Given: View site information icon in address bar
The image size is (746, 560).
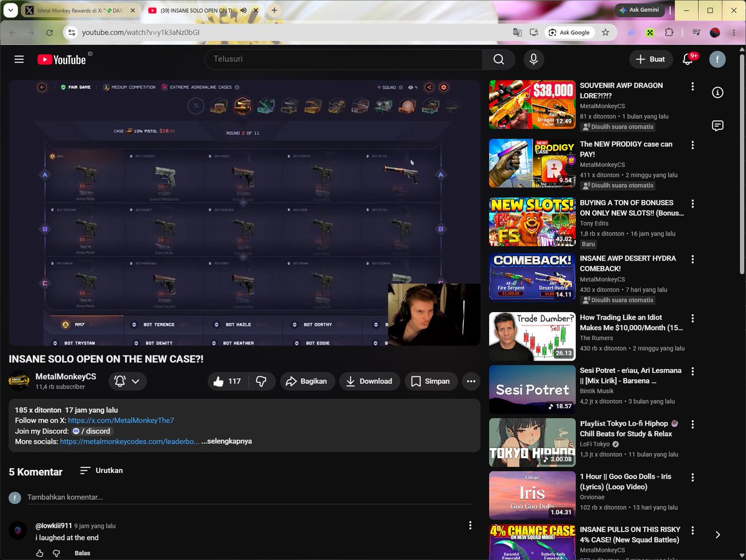Looking at the screenshot, I should tap(71, 32).
